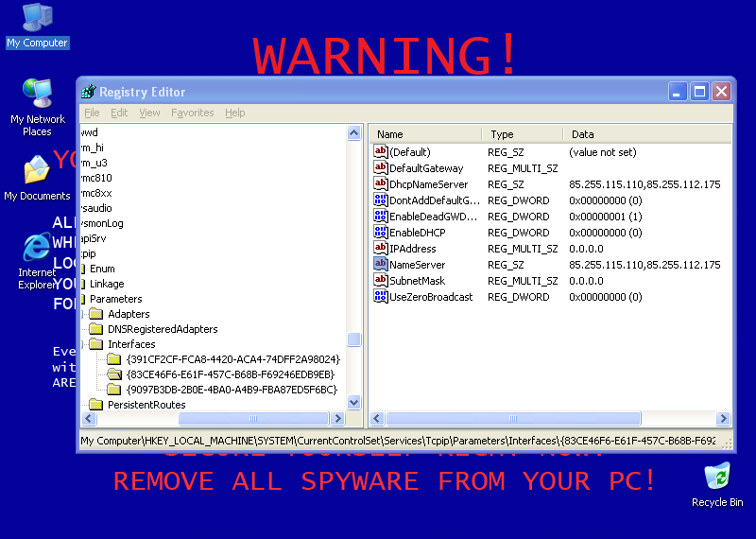Maximize the Registry Editor window
756x539 pixels.
pos(699,91)
